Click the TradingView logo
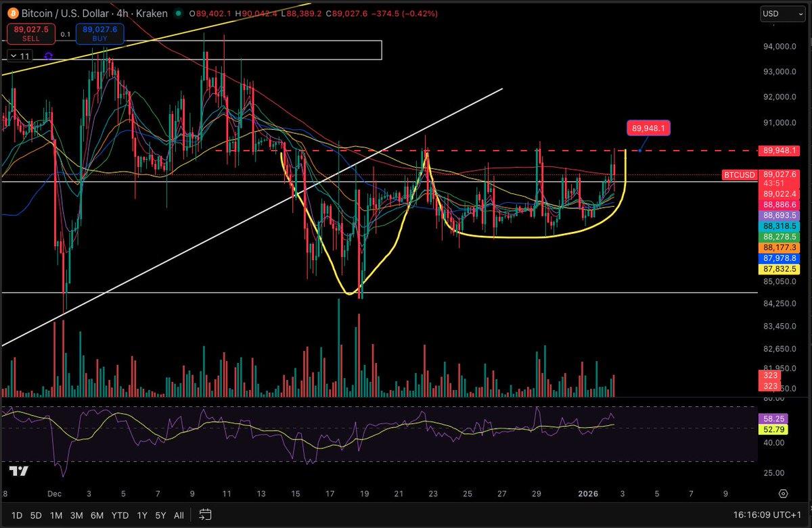Screen dimensions: 812x528 (18, 471)
